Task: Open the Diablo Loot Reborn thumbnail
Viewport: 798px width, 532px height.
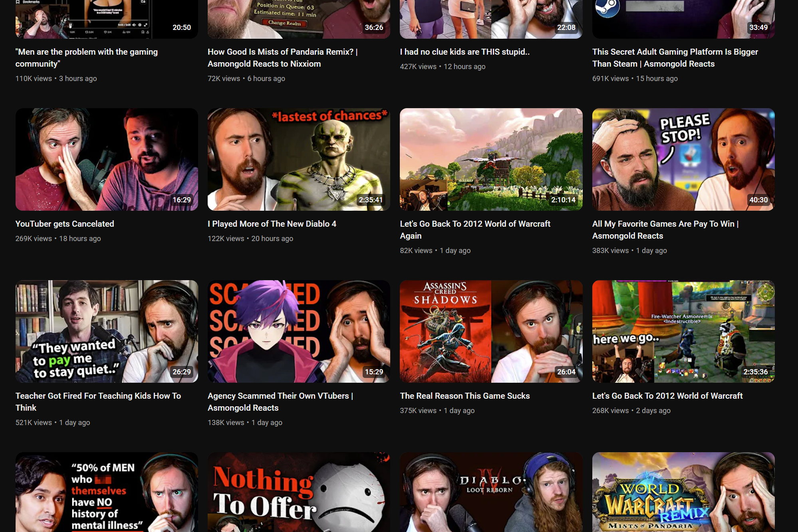Action: click(x=491, y=492)
